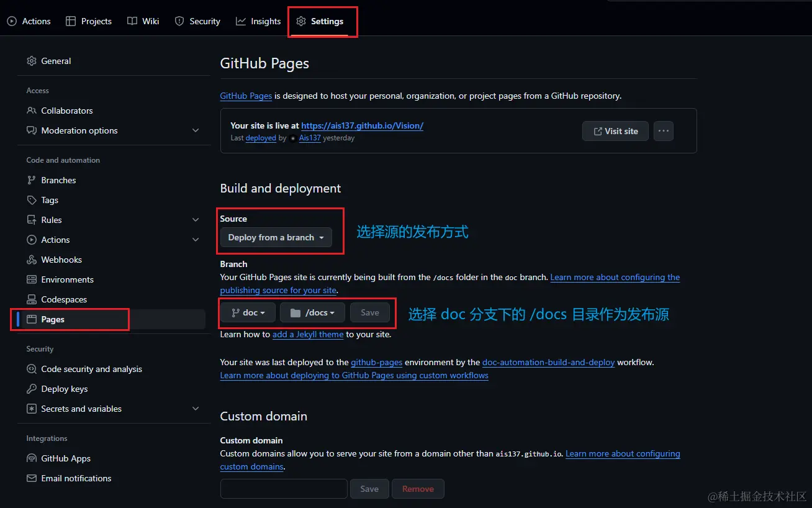Screen dimensions: 812x508
Task: Click Learn more about custom workflows link
Action: (x=354, y=375)
